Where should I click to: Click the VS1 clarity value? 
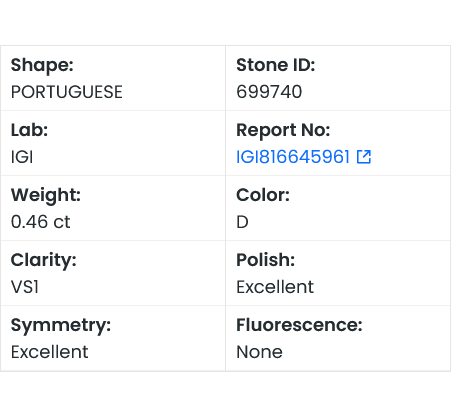coord(25,287)
